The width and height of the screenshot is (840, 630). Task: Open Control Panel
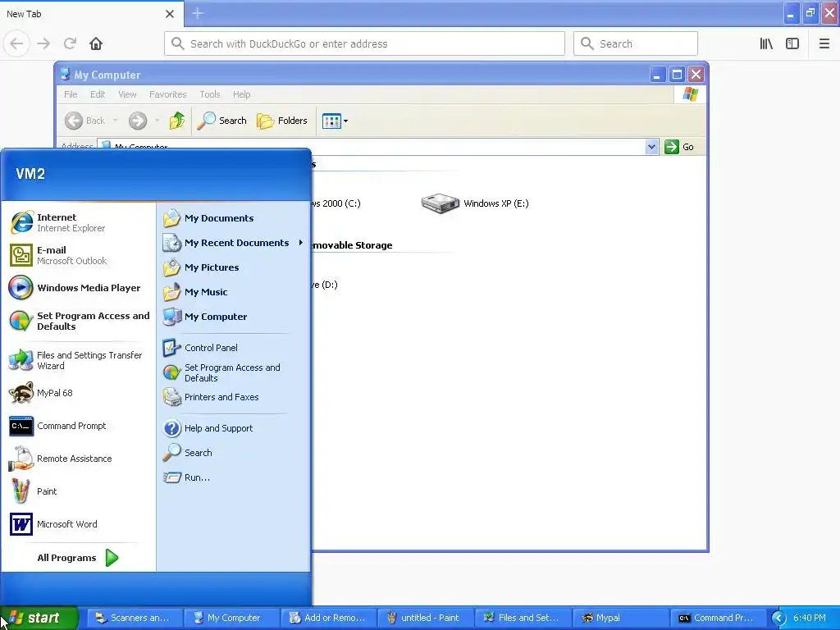(234, 348)
